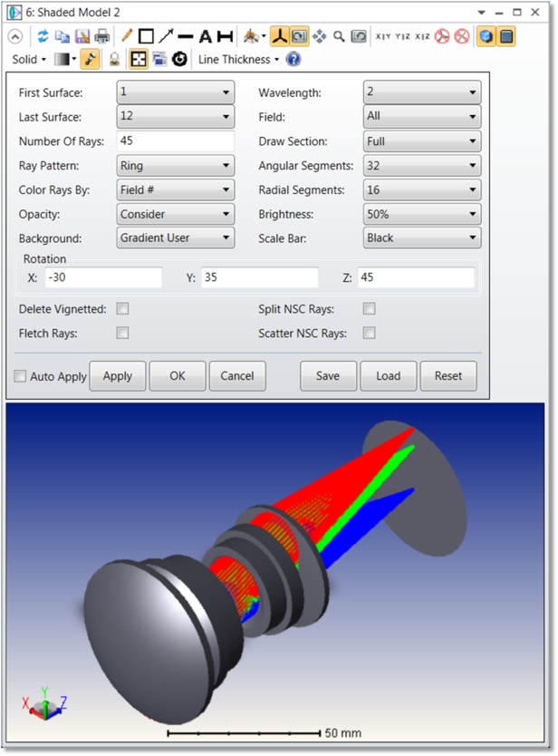558x756 pixels.
Task: Click the Load settings button
Action: pos(389,375)
